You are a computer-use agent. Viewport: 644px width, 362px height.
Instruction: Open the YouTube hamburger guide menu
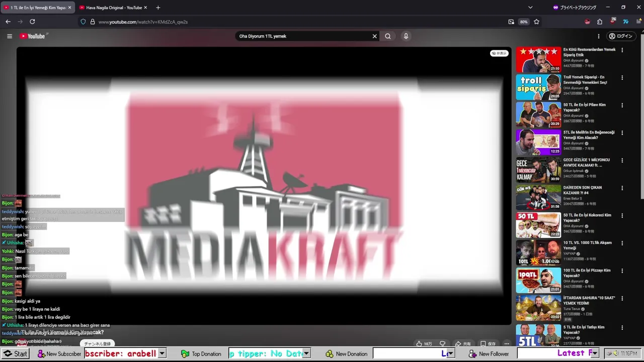9,36
